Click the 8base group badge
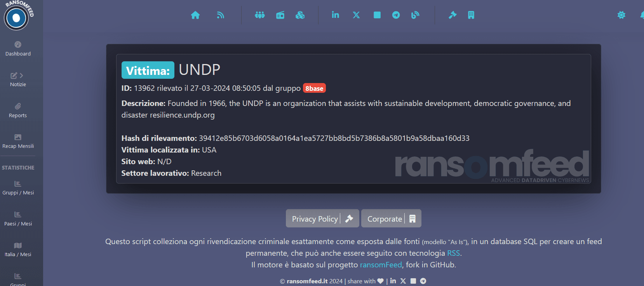The image size is (644, 286). (314, 88)
